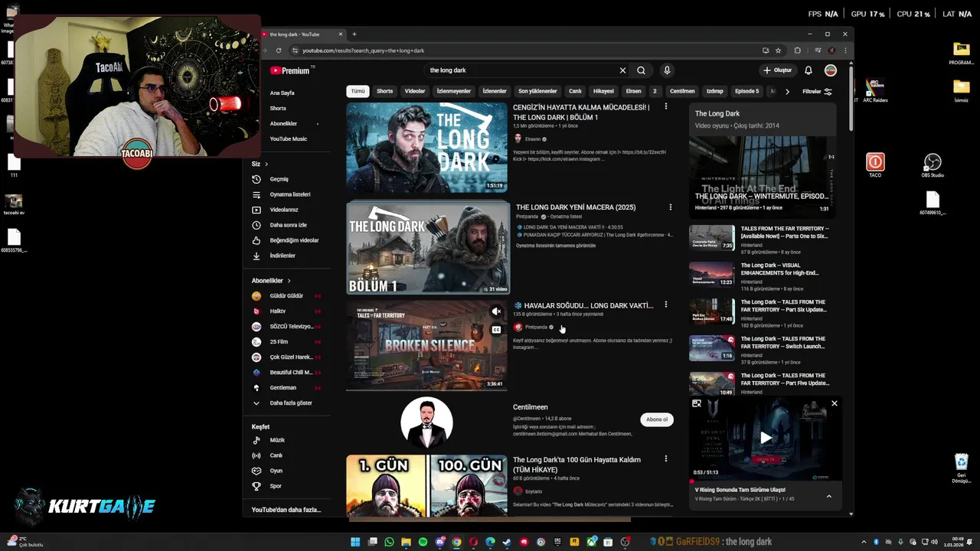This screenshot has width=980, height=551.
Task: Open a new Chrome tab
Action: (x=354, y=34)
